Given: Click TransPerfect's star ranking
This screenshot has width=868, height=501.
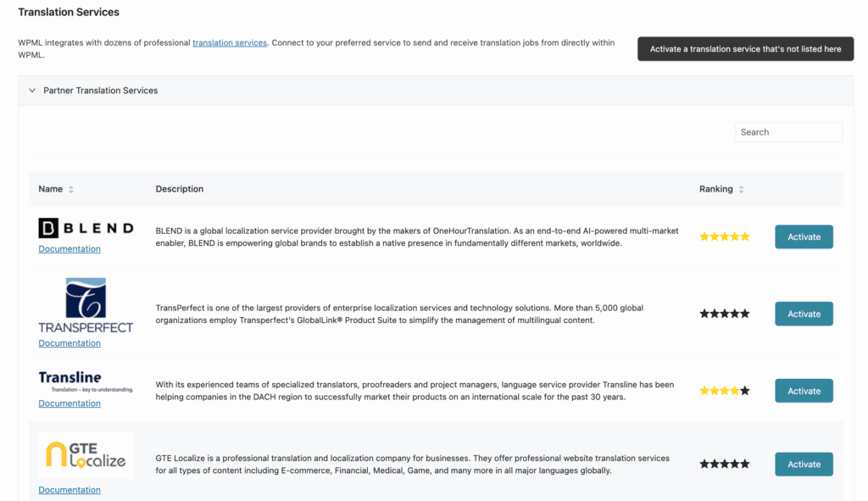Looking at the screenshot, I should click(x=724, y=314).
